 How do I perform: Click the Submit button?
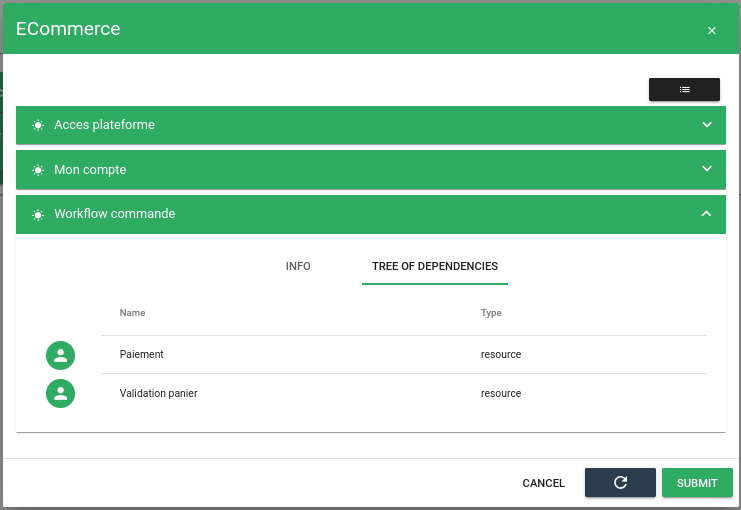click(697, 483)
